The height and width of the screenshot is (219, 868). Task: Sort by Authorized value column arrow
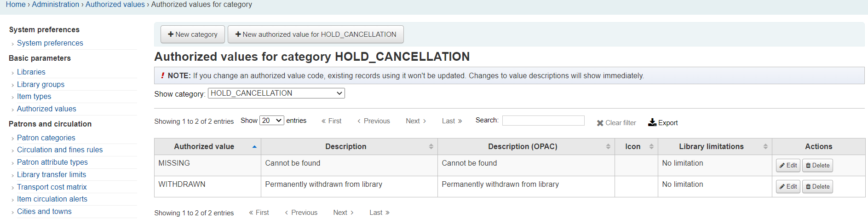(254, 147)
